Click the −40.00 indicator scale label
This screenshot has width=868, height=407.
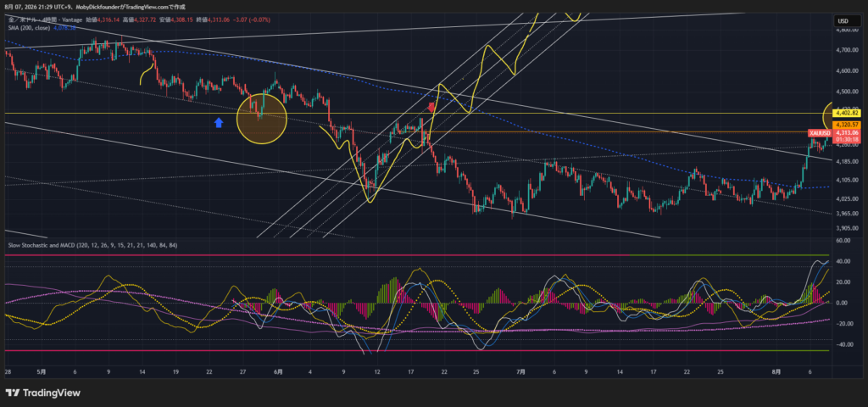pos(843,344)
